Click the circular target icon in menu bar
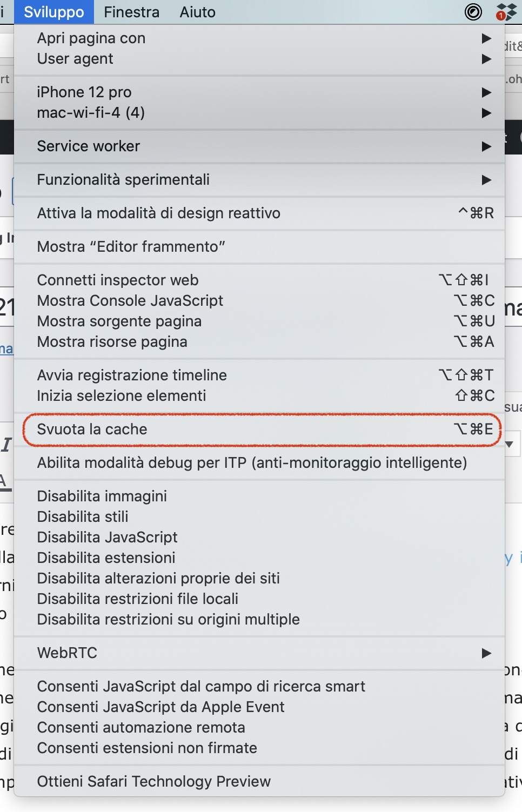 point(473,12)
